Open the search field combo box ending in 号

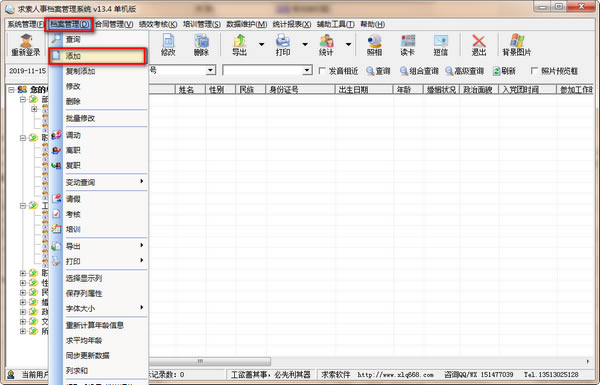211,70
